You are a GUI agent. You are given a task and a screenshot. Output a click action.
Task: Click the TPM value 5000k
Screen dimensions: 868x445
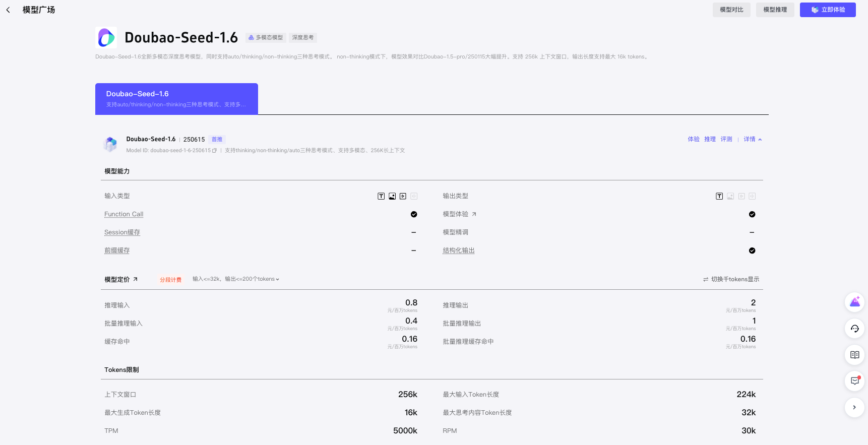[405, 431]
